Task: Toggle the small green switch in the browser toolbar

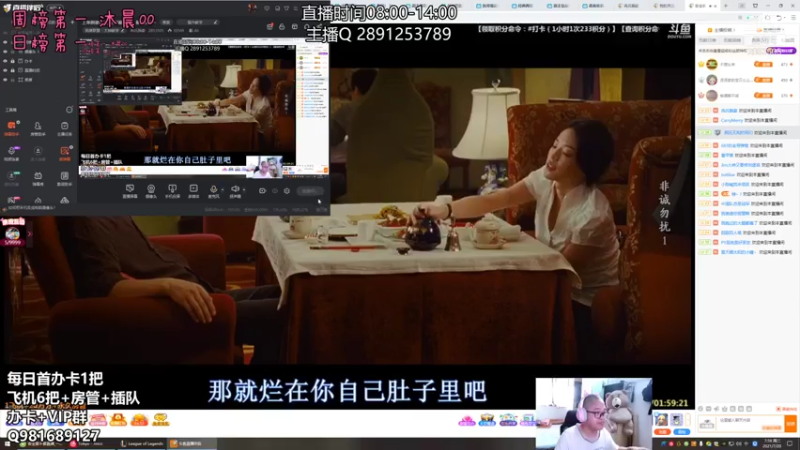Action: tap(750, 17)
